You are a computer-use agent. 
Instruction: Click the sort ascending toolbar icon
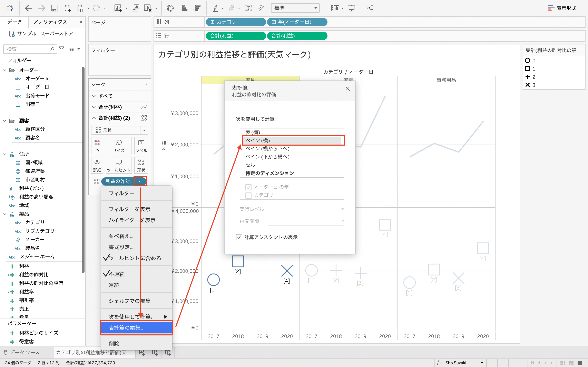click(184, 8)
